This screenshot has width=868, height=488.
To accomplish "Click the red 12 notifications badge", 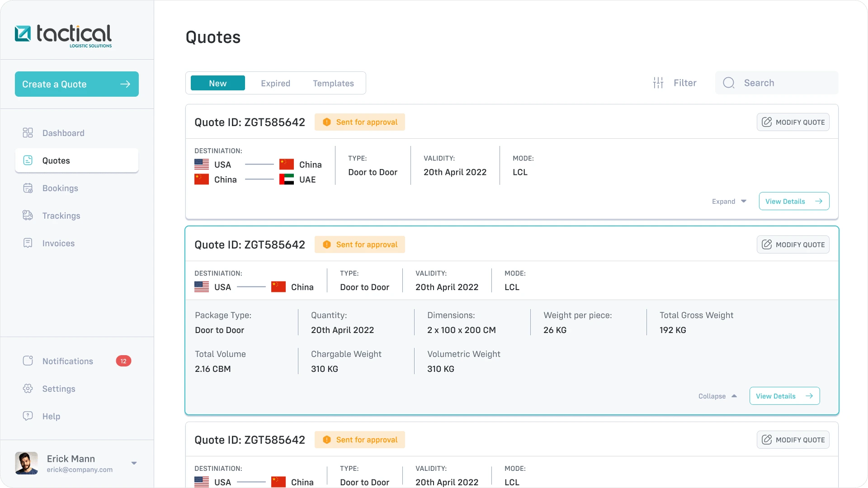I will pyautogui.click(x=123, y=361).
